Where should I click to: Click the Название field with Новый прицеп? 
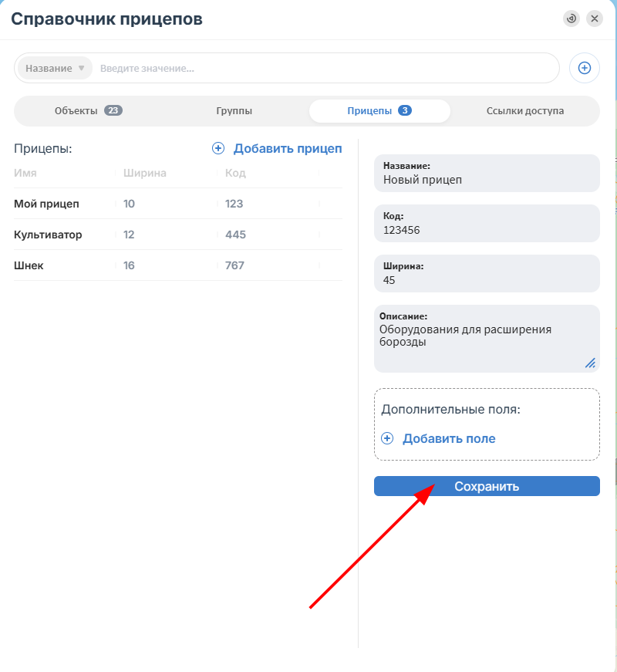click(x=487, y=173)
